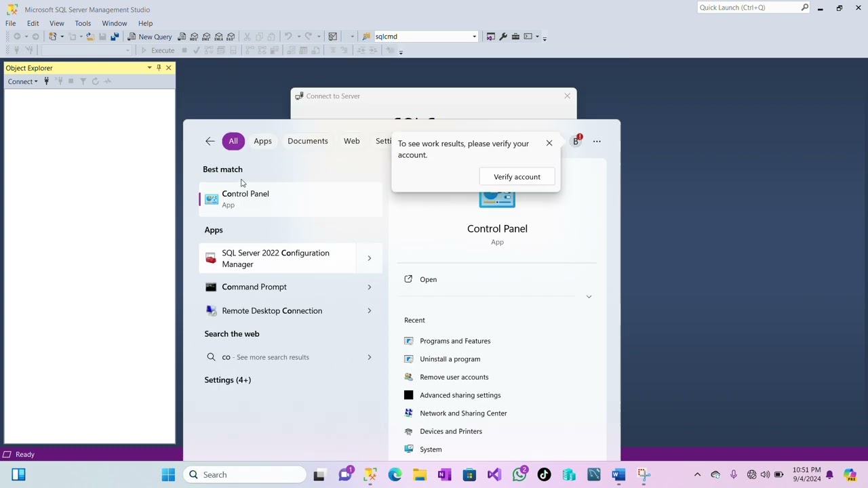Open OneNote from the taskbar
Image resolution: width=868 pixels, height=488 pixels.
coord(445,474)
